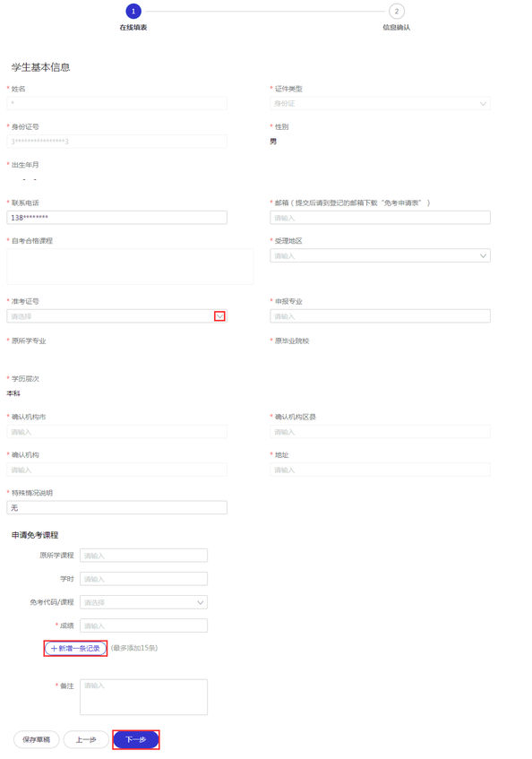
Task: Focus the 邮箱 input field
Action: 380,218
